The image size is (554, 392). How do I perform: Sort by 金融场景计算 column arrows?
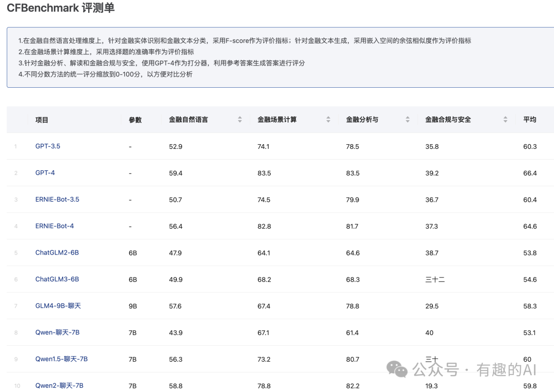pyautogui.click(x=328, y=120)
